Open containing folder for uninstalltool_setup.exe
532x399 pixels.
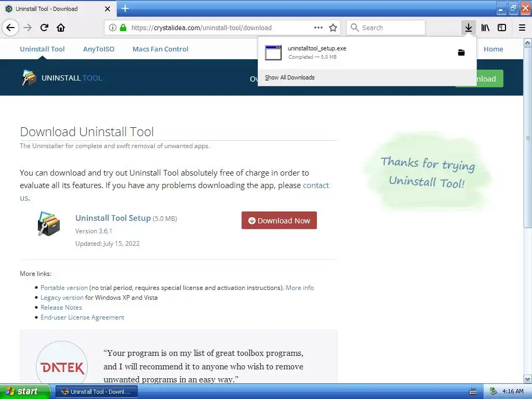(461, 52)
